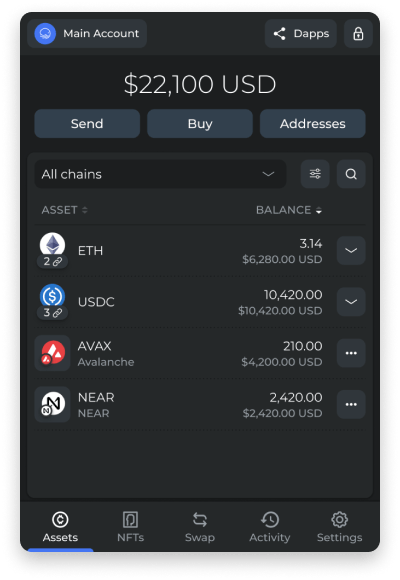Switch to the NFTs tab
The width and height of the screenshot is (400, 580).
130,527
